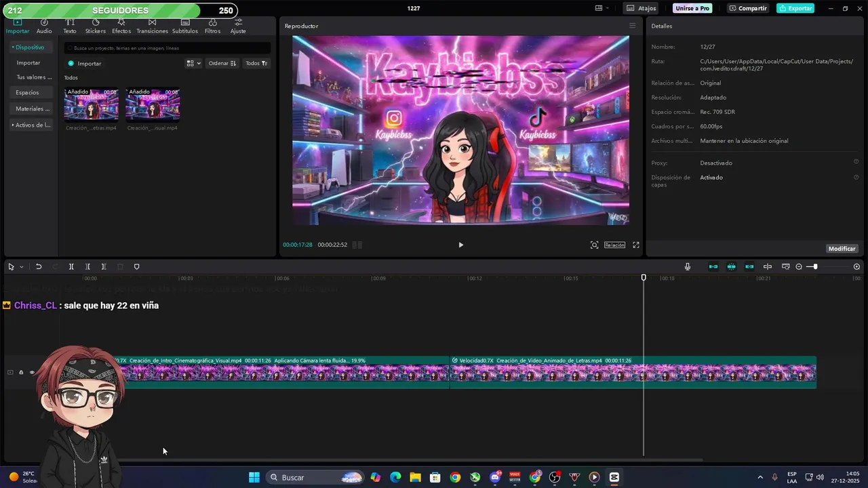868x488 pixels.
Task: Switch to the Transiciones tab
Action: point(152,26)
